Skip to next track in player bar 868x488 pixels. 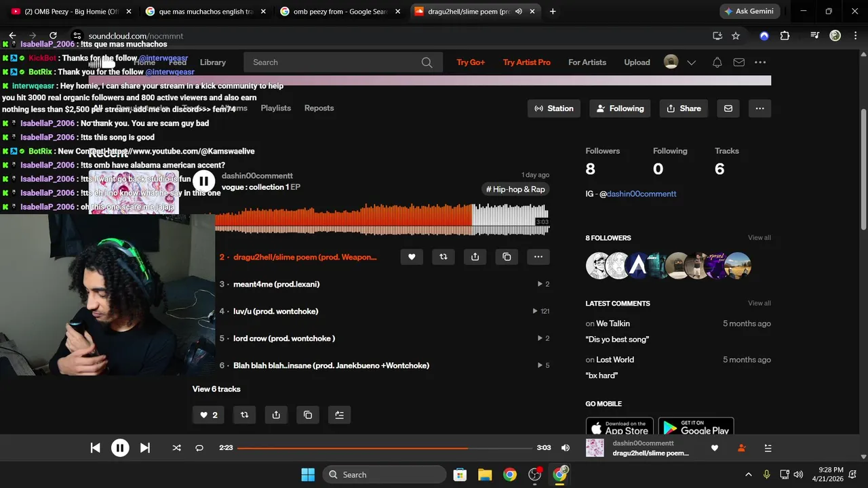click(x=144, y=448)
